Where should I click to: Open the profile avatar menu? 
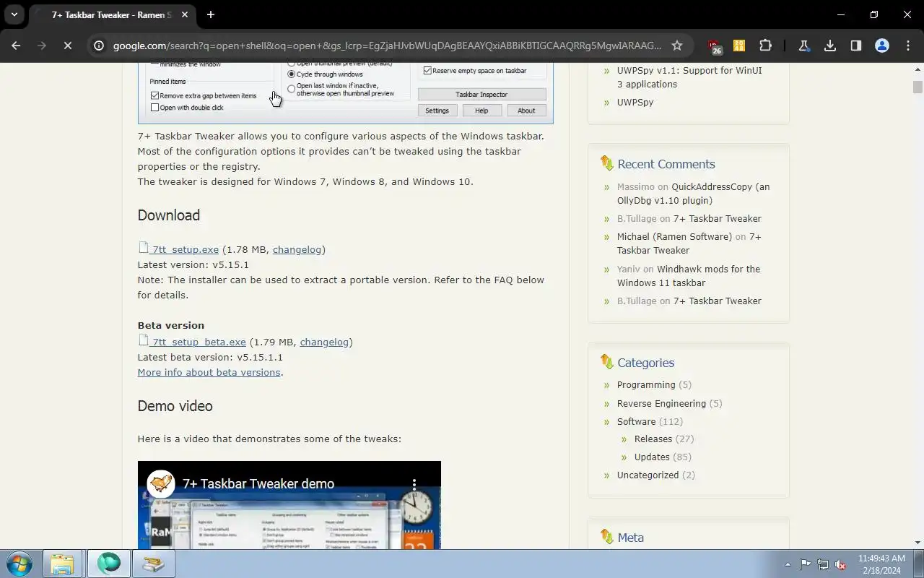tap(881, 46)
